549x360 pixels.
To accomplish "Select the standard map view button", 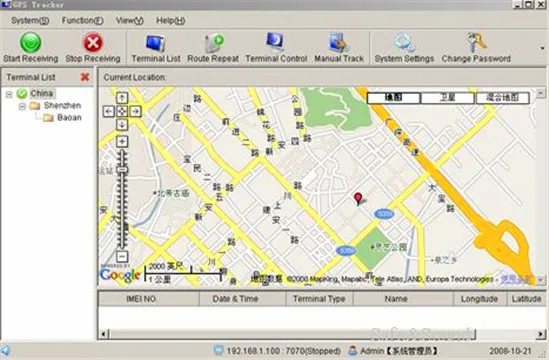I will tap(393, 98).
